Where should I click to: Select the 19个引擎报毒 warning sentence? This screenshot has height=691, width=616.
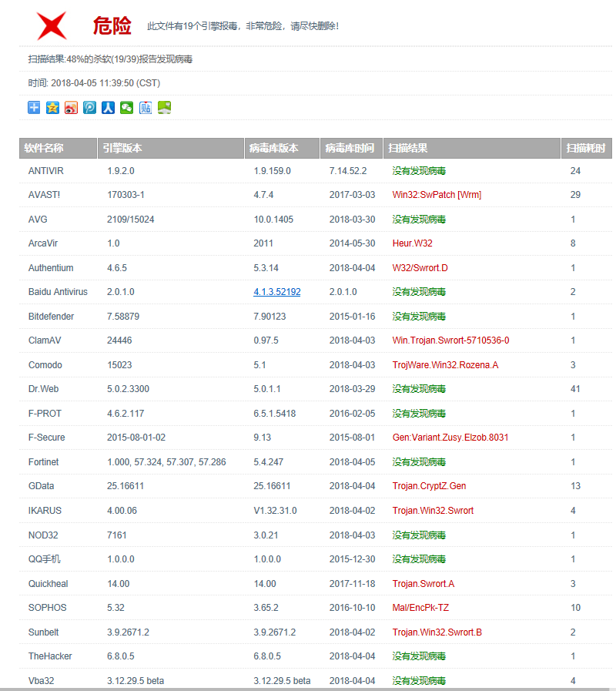tap(243, 26)
